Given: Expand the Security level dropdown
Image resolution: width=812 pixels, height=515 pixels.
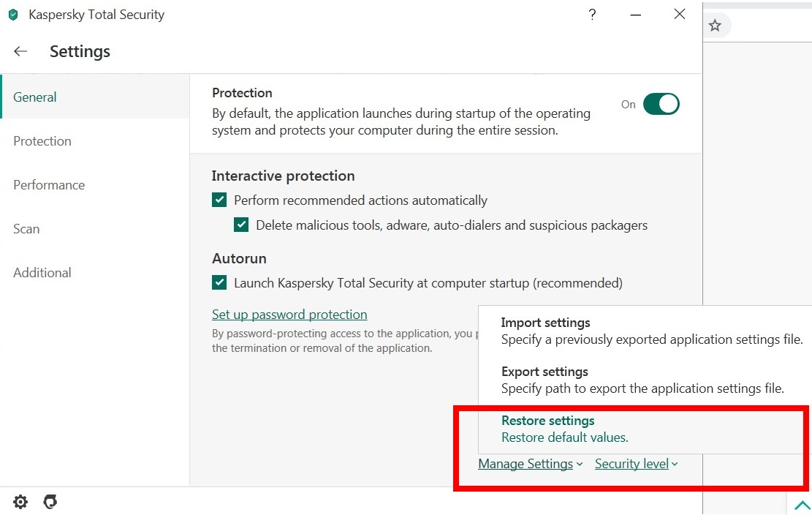Looking at the screenshot, I should coord(636,464).
